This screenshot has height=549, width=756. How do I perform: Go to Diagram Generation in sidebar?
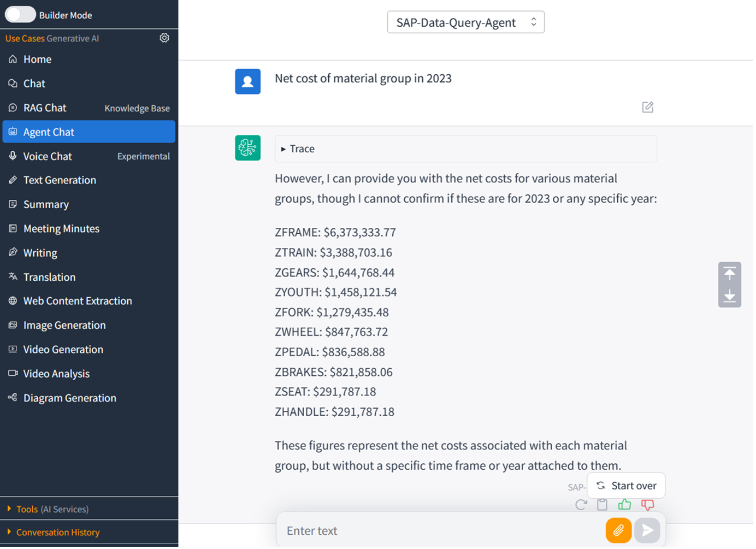point(69,398)
